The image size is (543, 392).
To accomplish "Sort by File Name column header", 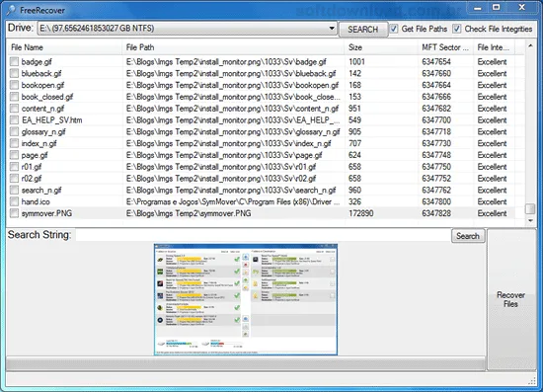I will (65, 47).
